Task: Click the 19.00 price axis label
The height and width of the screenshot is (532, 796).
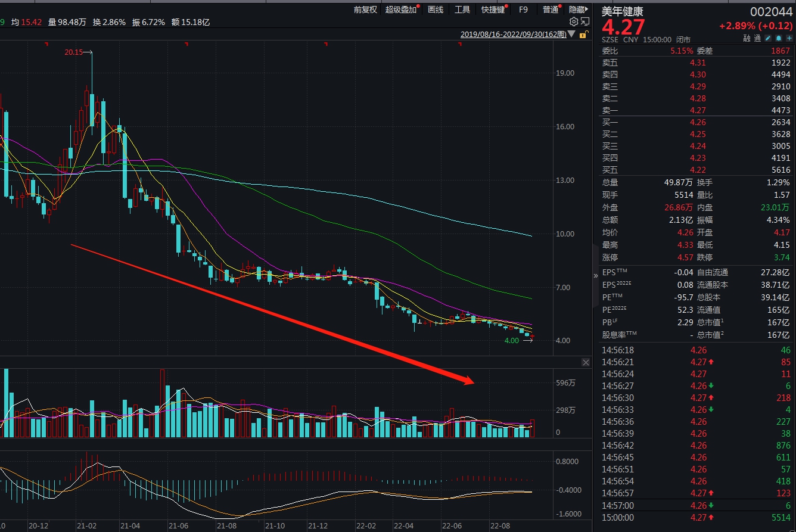Action: [x=565, y=73]
